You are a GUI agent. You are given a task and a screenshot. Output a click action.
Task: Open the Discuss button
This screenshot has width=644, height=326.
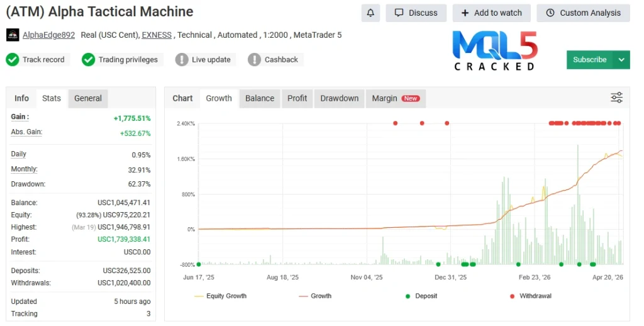coord(416,13)
